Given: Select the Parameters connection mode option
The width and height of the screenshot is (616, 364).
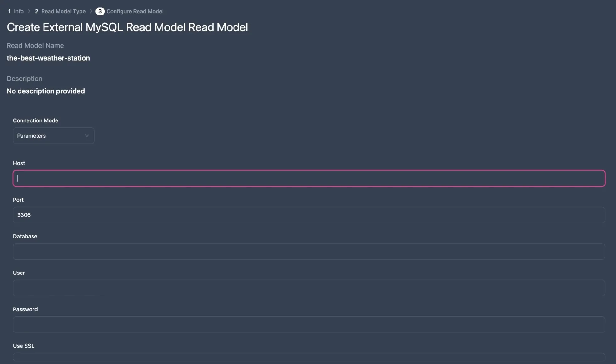Looking at the screenshot, I should click(53, 135).
